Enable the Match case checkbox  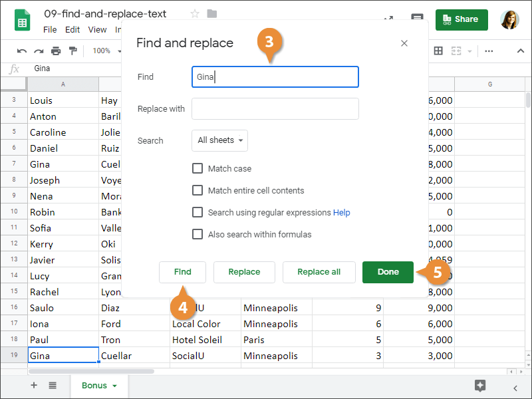(198, 169)
